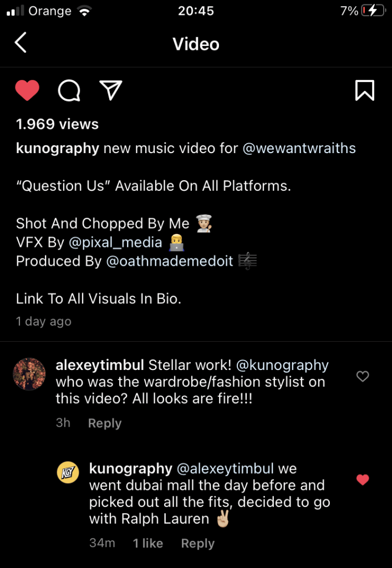Open kunography's yellow avatar in reply

(x=68, y=473)
